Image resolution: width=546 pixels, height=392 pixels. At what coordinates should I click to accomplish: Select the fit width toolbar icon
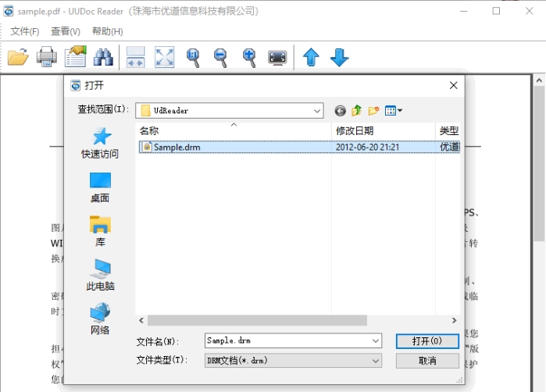(135, 57)
